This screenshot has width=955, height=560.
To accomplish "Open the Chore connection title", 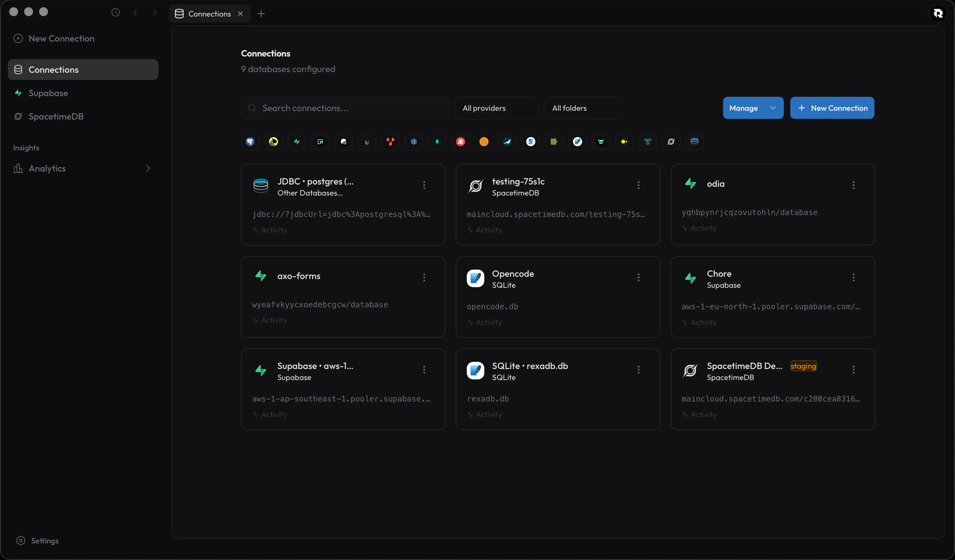I will click(719, 274).
